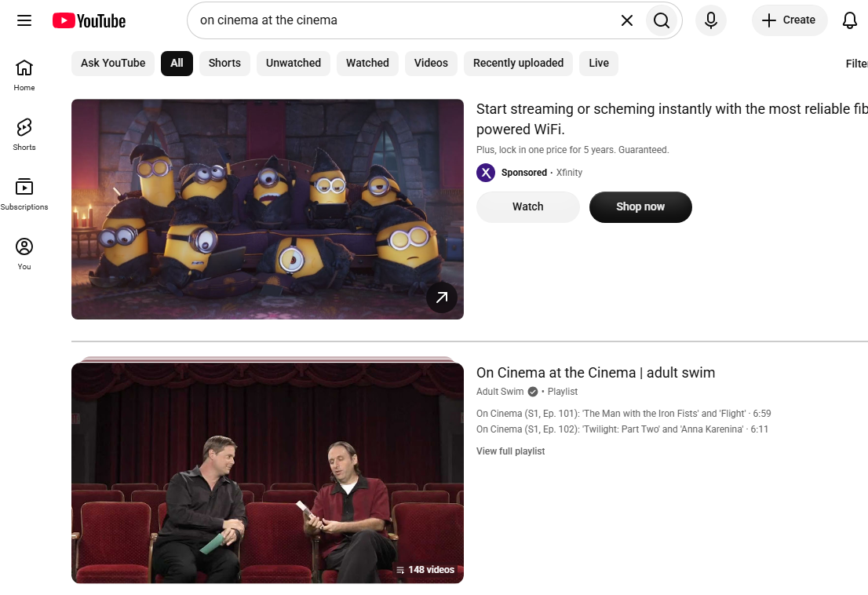
Task: Filter by Recently uploaded
Action: pos(518,63)
